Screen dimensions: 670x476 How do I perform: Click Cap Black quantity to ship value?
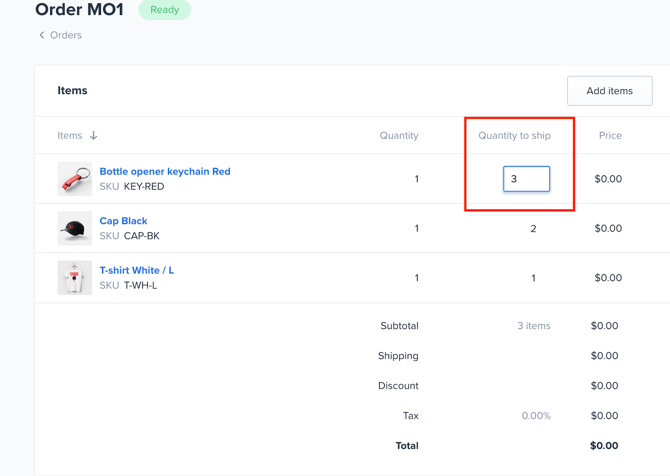click(x=533, y=229)
